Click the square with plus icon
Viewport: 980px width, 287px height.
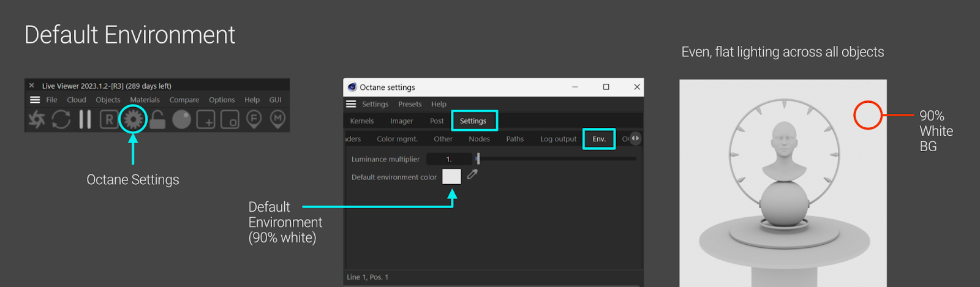tap(205, 119)
